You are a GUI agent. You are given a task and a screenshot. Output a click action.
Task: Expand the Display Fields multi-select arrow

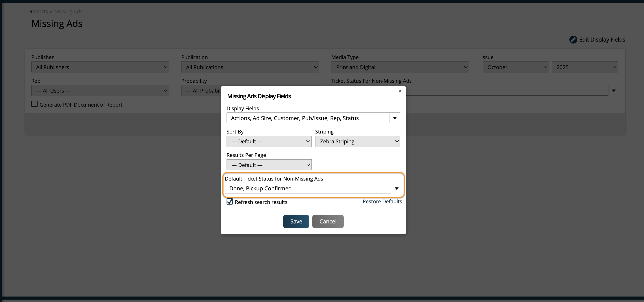point(395,118)
